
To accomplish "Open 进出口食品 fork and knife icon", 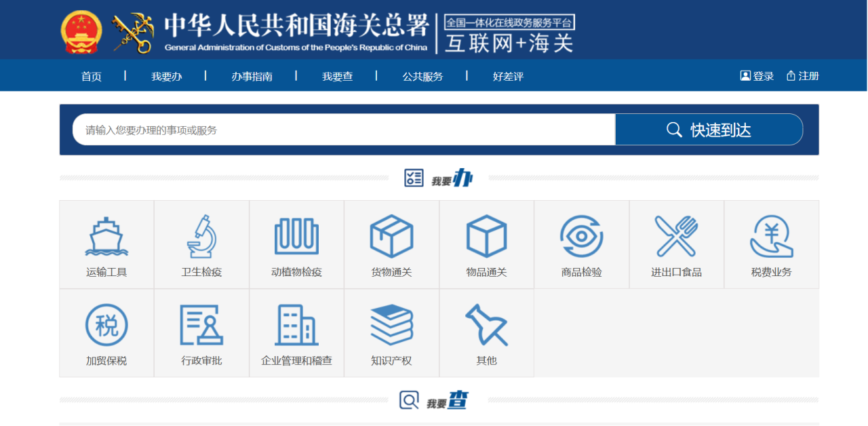I will [x=676, y=237].
